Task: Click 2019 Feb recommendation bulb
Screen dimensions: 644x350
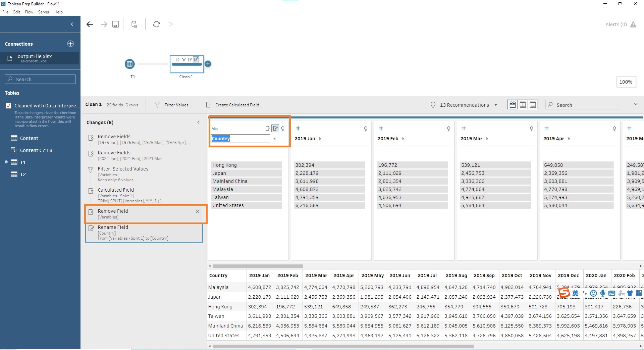Action: point(448,129)
